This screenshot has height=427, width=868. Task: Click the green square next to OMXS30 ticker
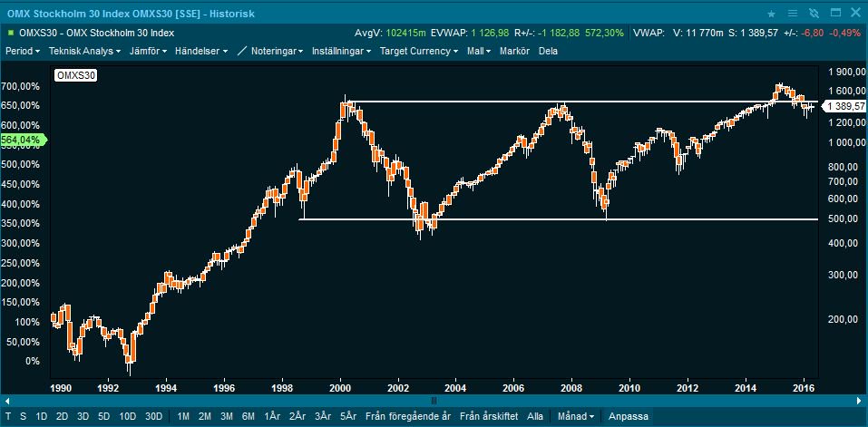(11, 33)
